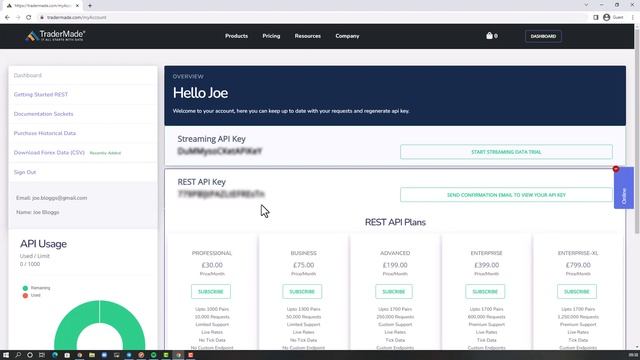The height and width of the screenshot is (360, 640).
Task: Click the Name Joe Bloggs text
Action: 38,212
